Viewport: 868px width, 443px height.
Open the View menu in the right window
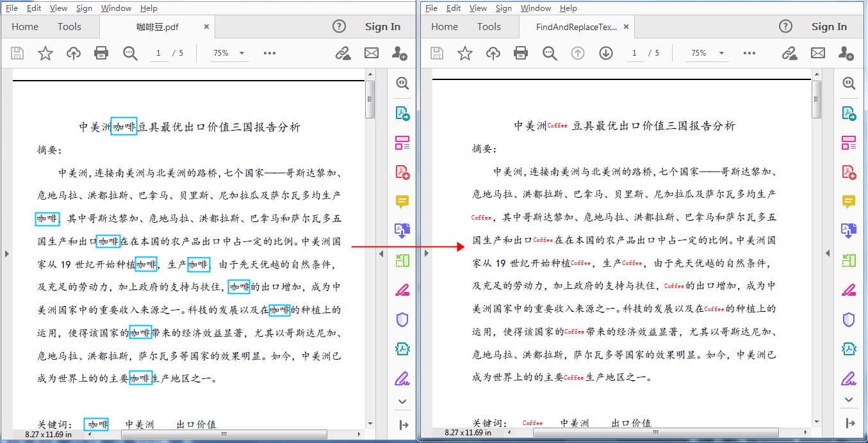(x=478, y=8)
